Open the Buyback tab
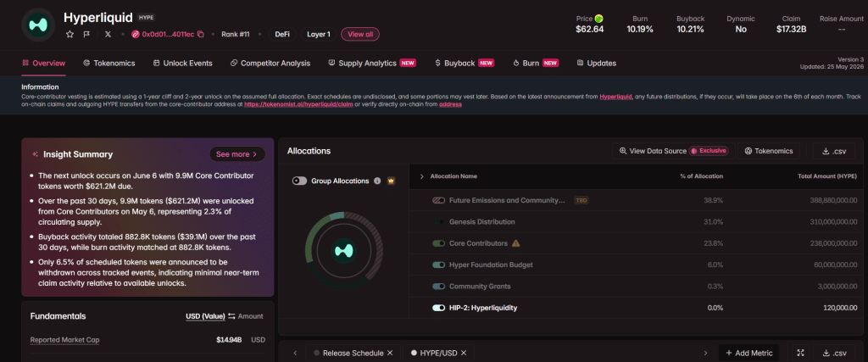 464,63
